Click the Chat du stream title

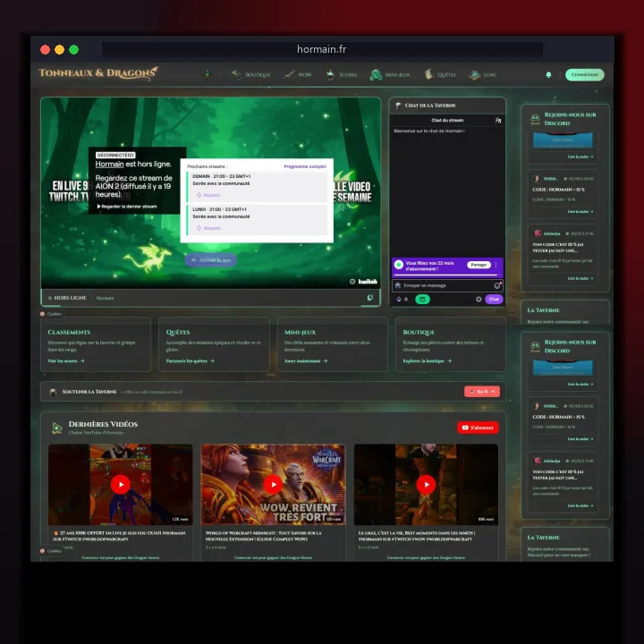(447, 121)
